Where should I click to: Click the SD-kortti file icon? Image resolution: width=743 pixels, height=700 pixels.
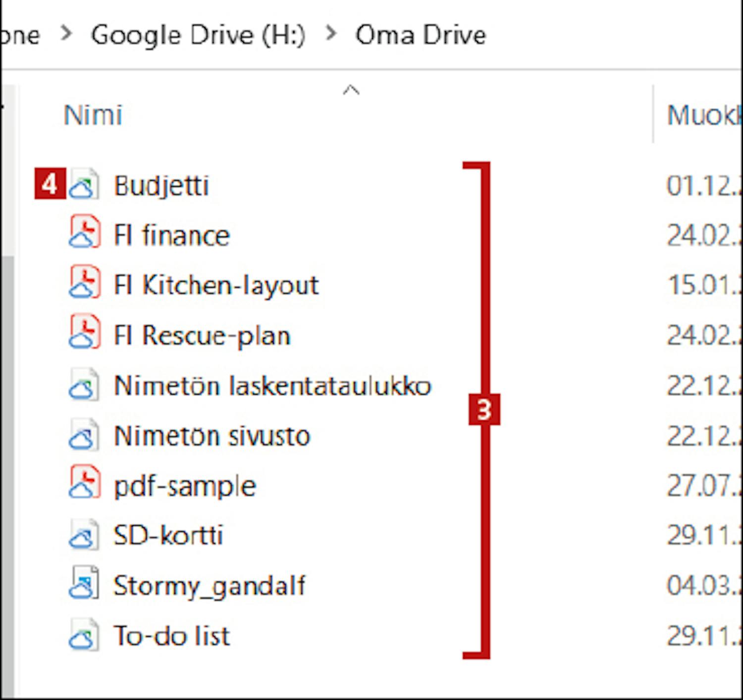coord(84,535)
